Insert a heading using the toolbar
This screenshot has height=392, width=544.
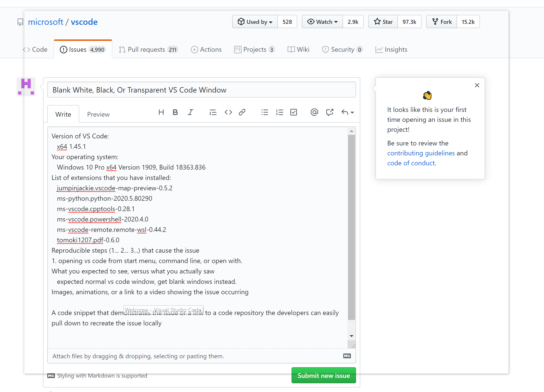[161, 112]
